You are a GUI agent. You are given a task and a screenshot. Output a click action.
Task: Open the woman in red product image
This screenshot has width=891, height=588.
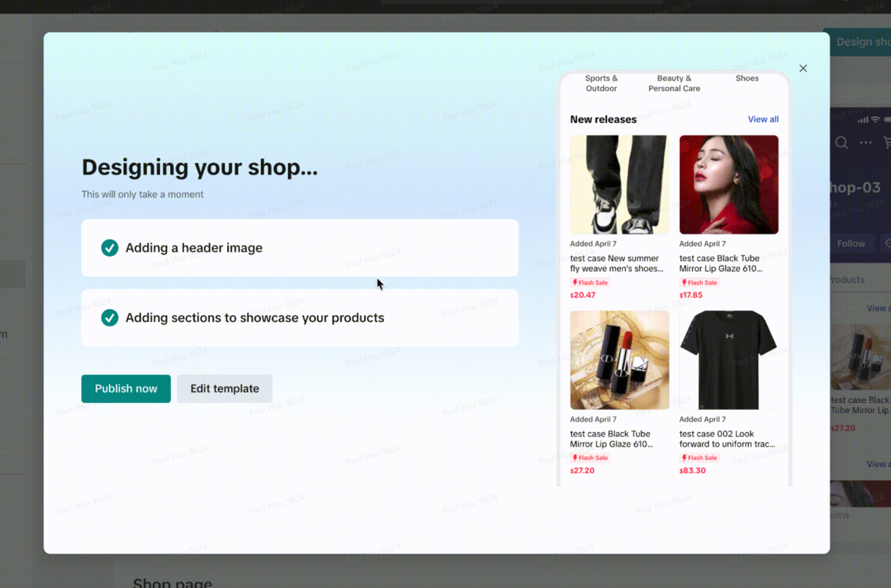[x=729, y=184]
